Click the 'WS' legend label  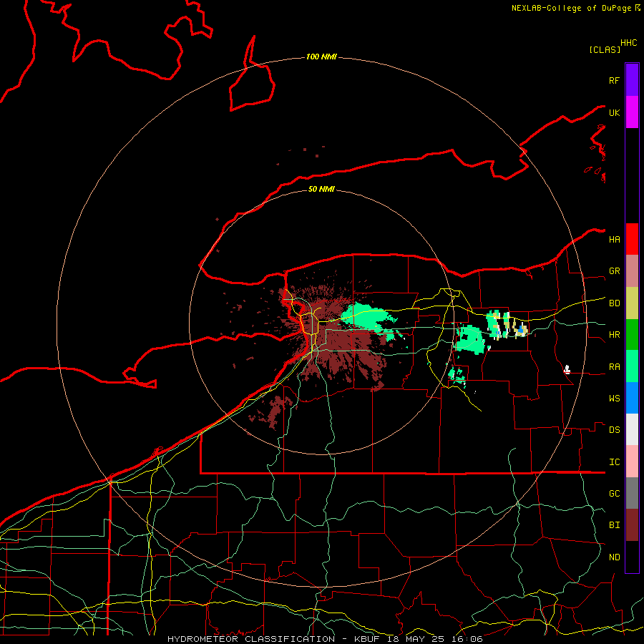coord(614,399)
